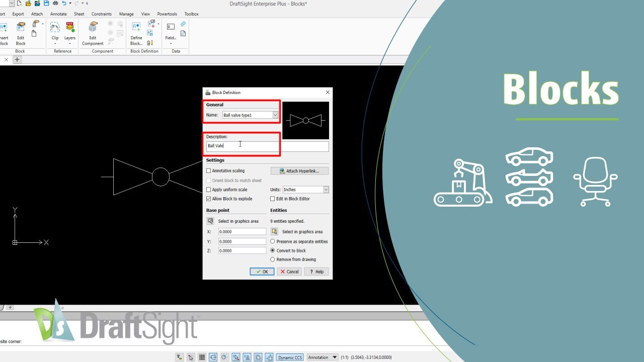Screen dimensions: 644x362
Task: Toggle the Dynamic CCS status button
Action: click(290, 357)
